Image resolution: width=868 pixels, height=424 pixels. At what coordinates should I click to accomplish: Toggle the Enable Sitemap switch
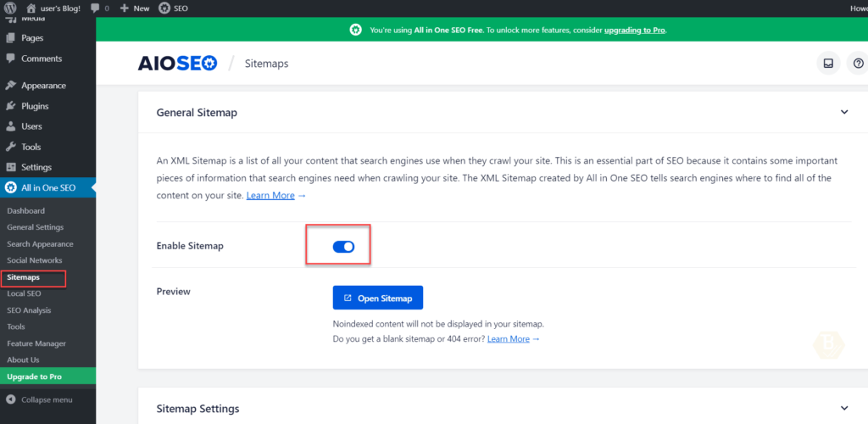(x=343, y=247)
